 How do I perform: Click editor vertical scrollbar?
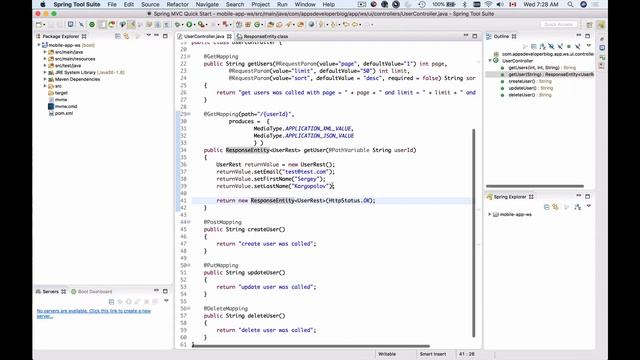point(473,233)
